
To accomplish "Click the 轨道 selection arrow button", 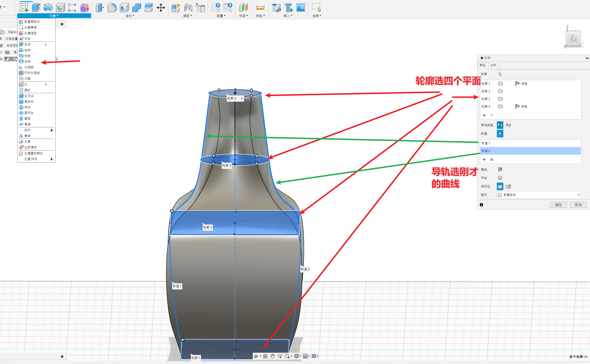I will click(x=500, y=134).
